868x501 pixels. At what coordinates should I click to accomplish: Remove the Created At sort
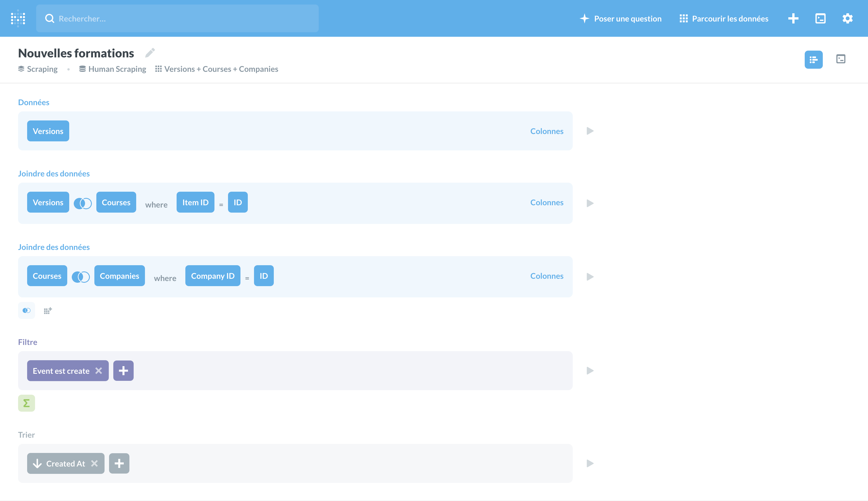(x=95, y=463)
